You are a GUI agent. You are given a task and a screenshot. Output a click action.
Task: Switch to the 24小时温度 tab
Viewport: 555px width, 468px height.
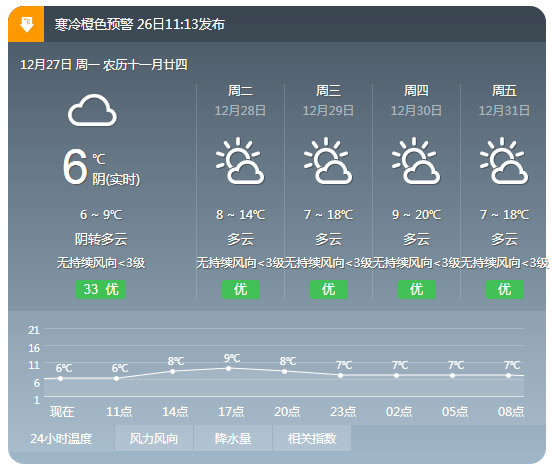(61, 438)
